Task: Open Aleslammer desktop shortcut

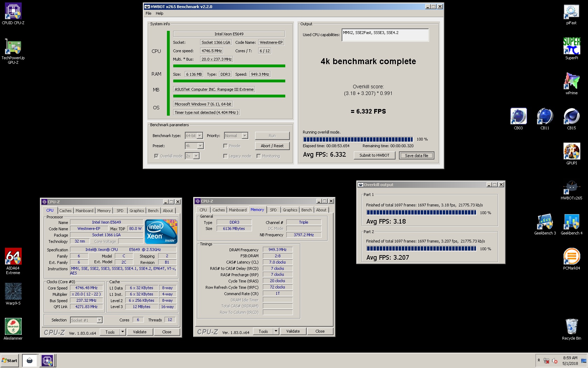Action: pos(13,329)
